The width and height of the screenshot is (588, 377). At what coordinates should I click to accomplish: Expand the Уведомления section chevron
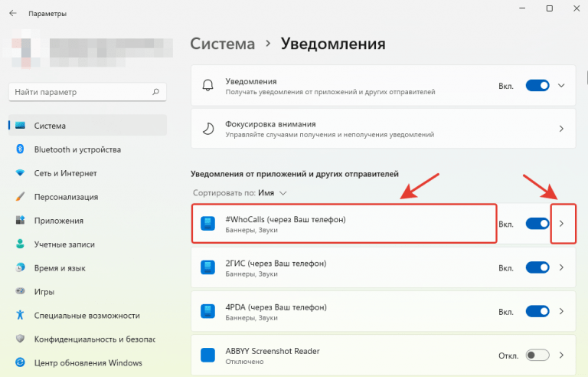(x=563, y=86)
